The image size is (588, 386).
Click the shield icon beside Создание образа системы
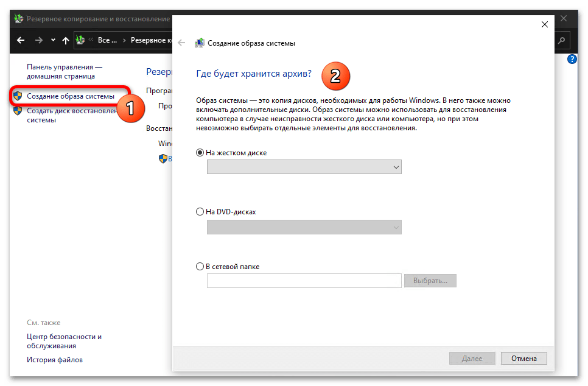coord(18,96)
